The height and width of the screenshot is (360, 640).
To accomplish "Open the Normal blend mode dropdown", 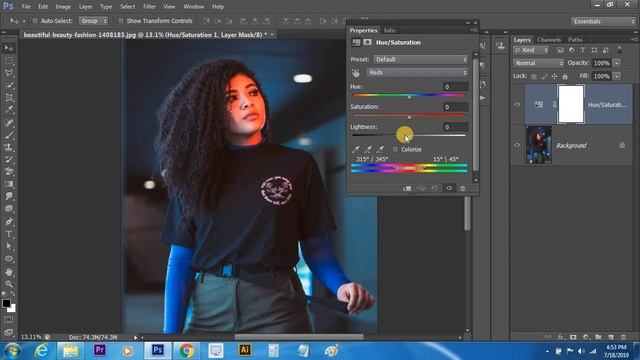I will coord(538,63).
